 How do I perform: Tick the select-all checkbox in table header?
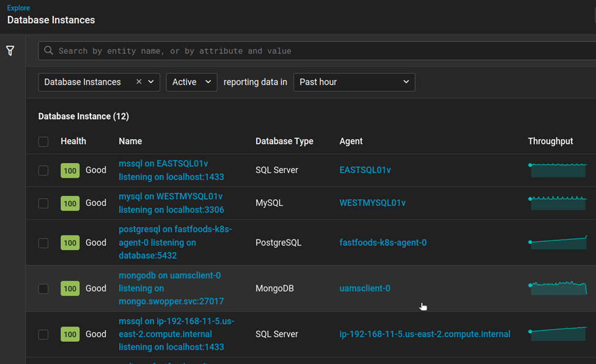point(43,142)
